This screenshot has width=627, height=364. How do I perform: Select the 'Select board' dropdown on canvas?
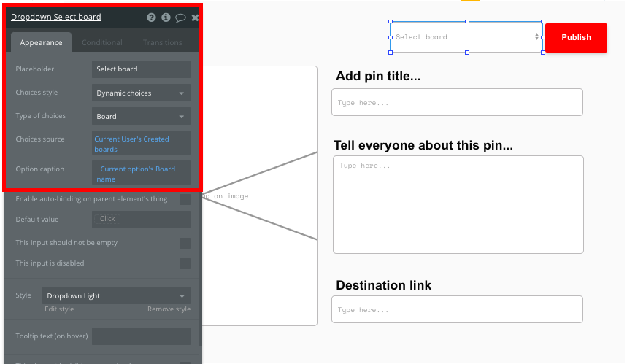click(x=466, y=37)
